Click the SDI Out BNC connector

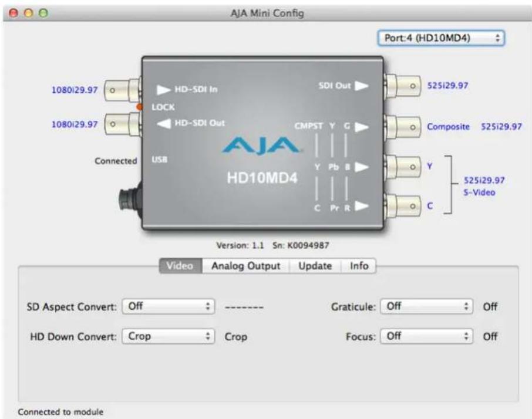[x=403, y=86]
